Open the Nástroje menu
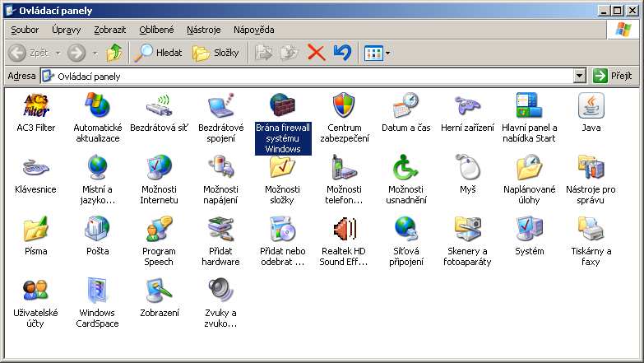This screenshot has width=644, height=363. [203, 30]
